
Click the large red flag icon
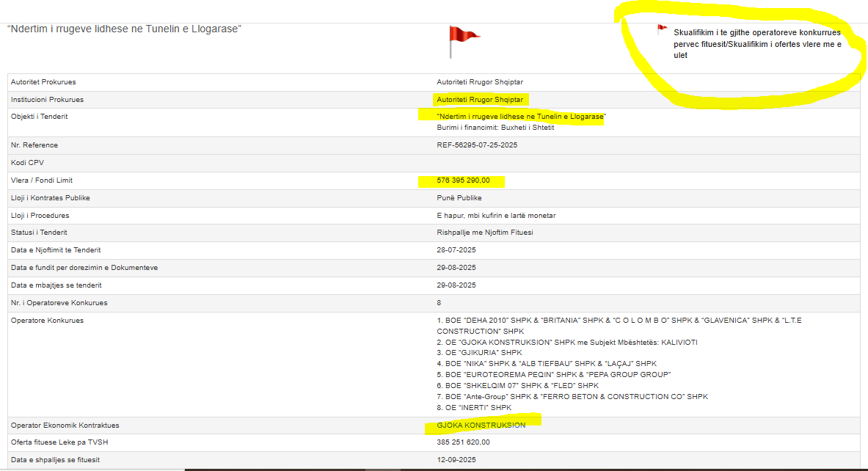tap(462, 38)
